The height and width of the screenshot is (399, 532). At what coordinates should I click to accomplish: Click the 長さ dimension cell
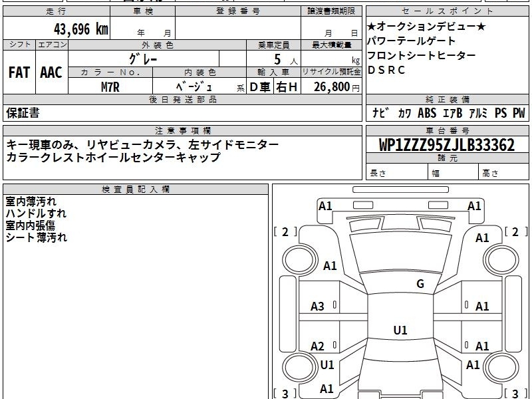(397, 172)
